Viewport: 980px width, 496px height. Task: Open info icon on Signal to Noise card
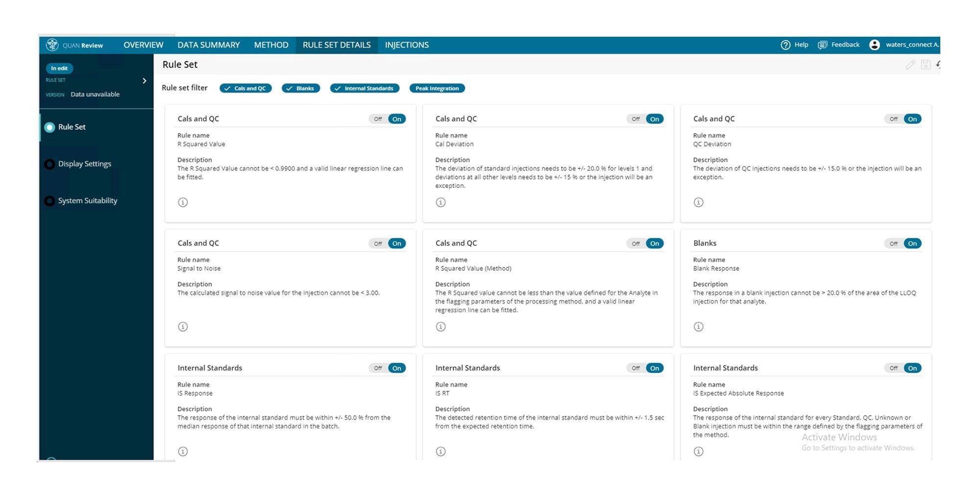183,327
